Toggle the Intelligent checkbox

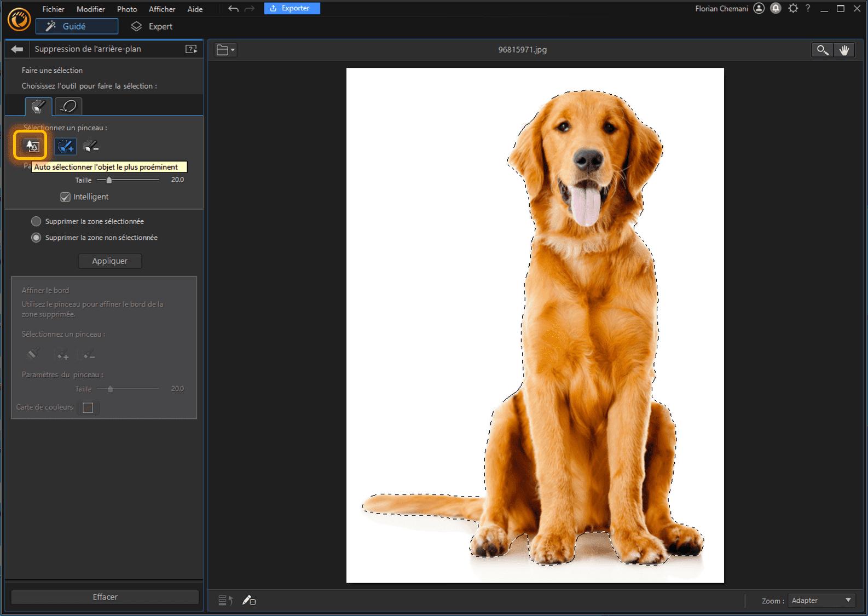click(65, 197)
